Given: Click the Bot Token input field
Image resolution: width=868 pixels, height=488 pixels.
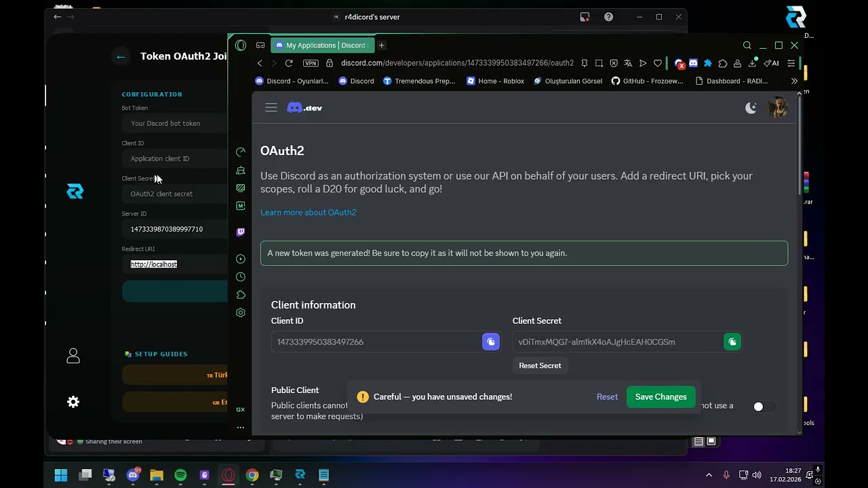Looking at the screenshot, I should [175, 123].
